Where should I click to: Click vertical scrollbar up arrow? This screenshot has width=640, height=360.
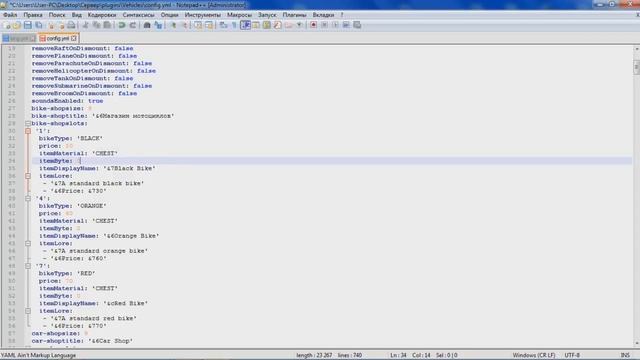coord(636,49)
